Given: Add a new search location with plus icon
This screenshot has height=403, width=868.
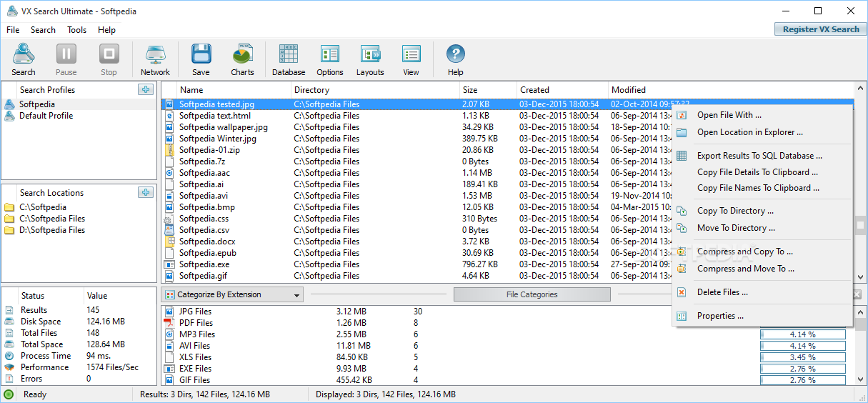Looking at the screenshot, I should tap(145, 192).
